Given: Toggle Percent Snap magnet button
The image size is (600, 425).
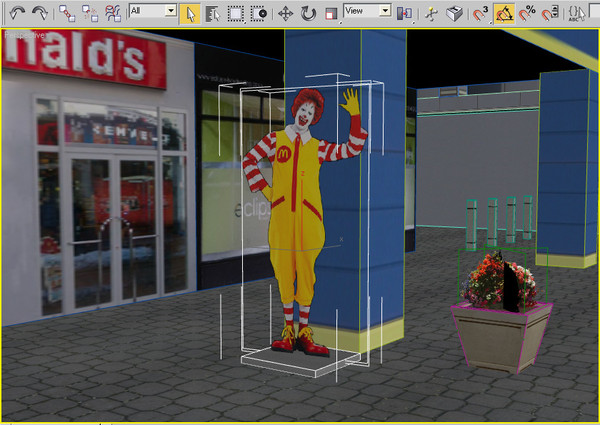Looking at the screenshot, I should pos(527,14).
